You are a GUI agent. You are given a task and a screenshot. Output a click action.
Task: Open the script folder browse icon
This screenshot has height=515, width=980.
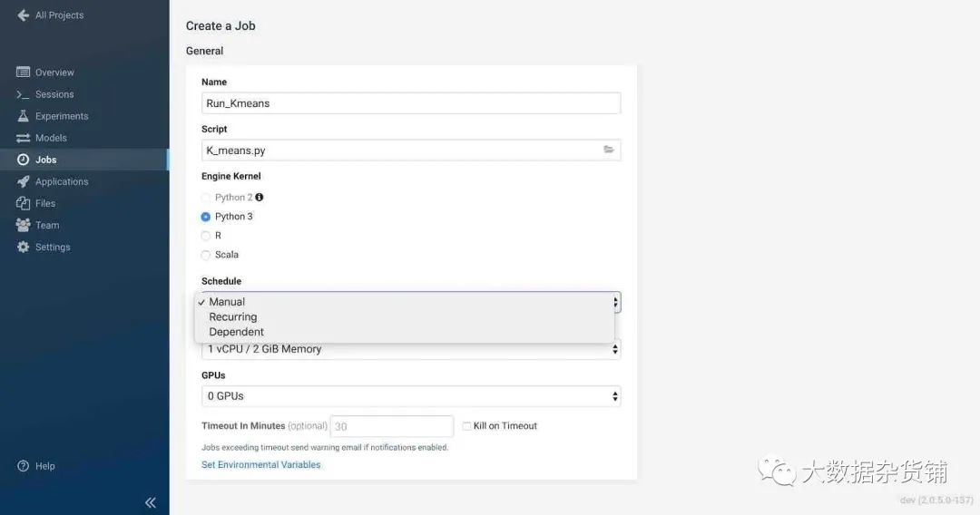609,150
